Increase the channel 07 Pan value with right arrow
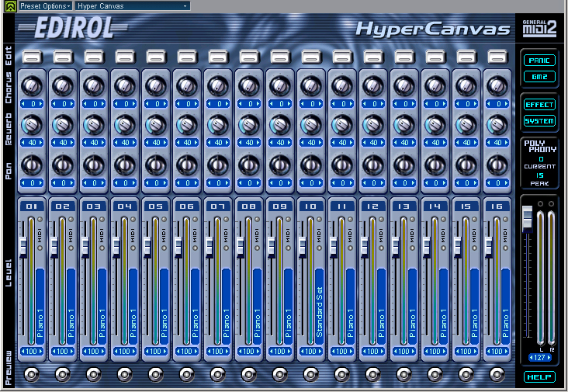The image size is (568, 392). click(227, 182)
